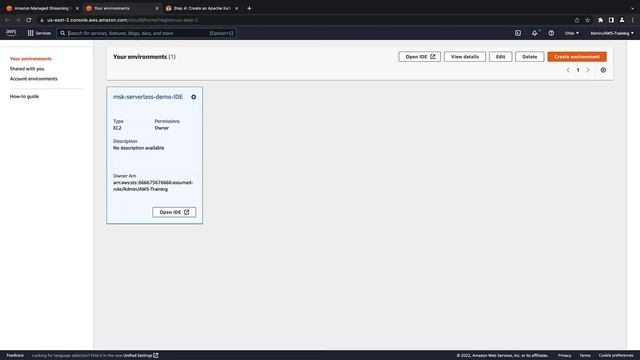640x360 pixels.
Task: Click 'No description available' text
Action: point(138,148)
